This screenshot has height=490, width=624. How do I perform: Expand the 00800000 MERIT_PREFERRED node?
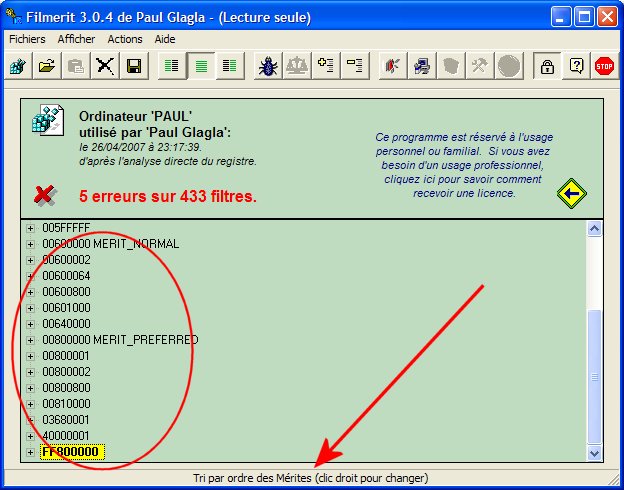click(x=30, y=340)
